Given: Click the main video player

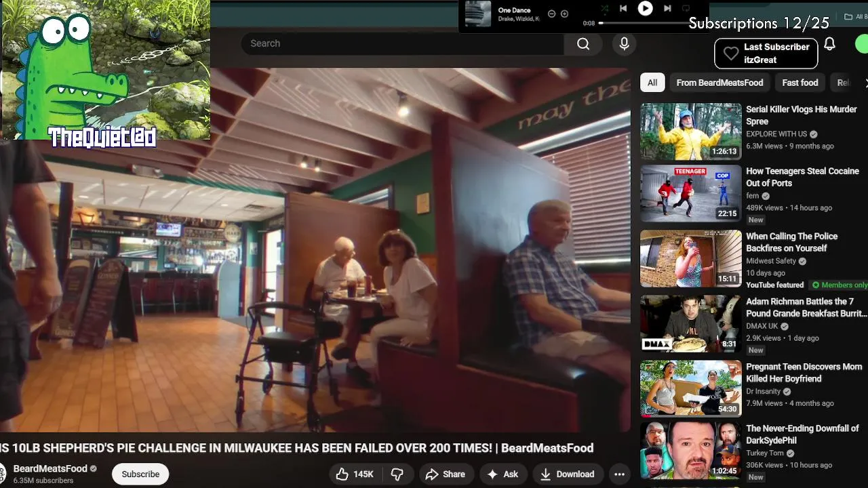Looking at the screenshot, I should point(315,249).
